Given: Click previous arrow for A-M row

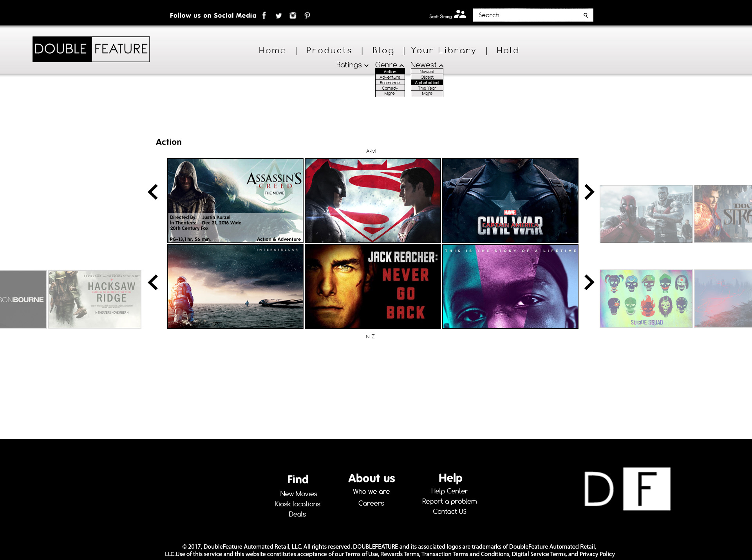Looking at the screenshot, I should coord(153,192).
